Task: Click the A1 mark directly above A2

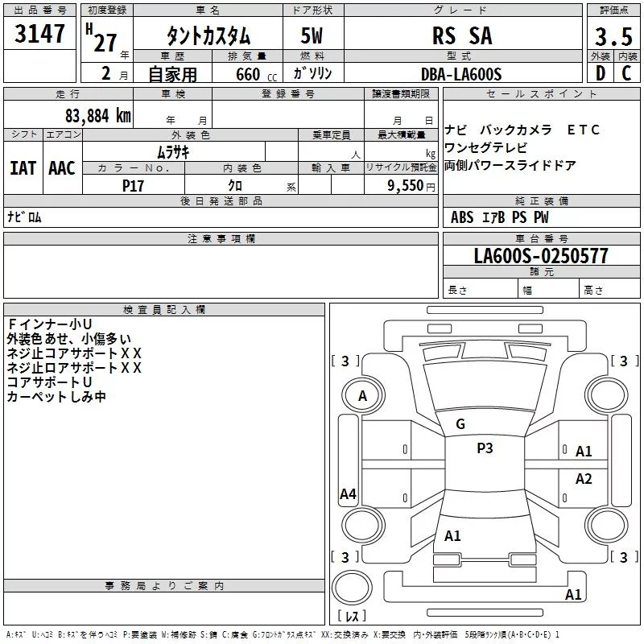Action: [x=584, y=452]
